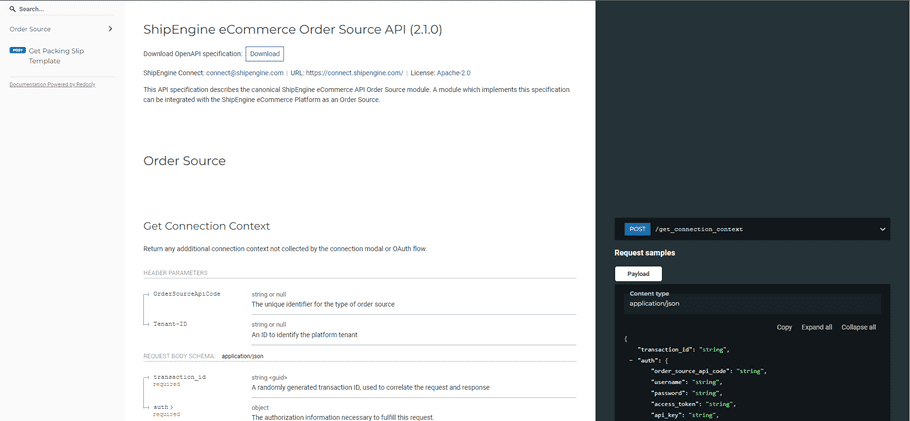Open the Apache-2.0 license link

click(453, 73)
